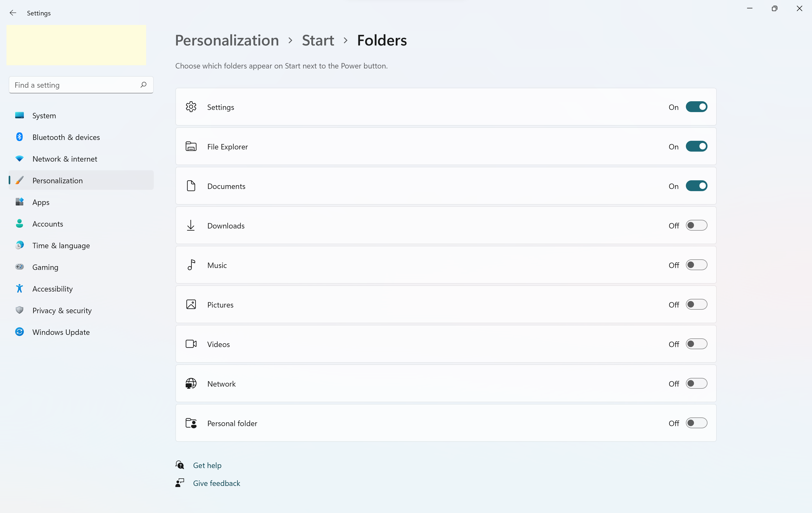Switch on the Personal folder toggle
Screen dimensions: 812x513
point(696,423)
